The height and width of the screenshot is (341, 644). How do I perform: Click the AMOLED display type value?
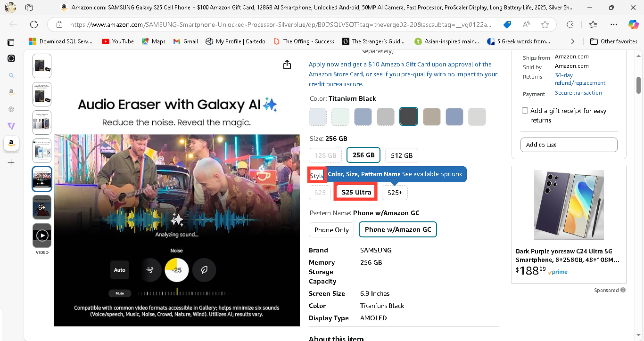pyautogui.click(x=373, y=318)
